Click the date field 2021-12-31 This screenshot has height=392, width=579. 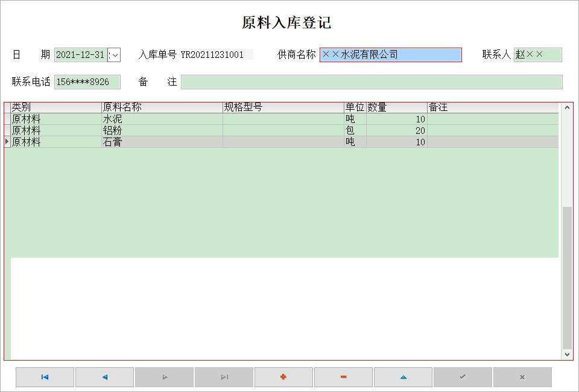pos(80,55)
